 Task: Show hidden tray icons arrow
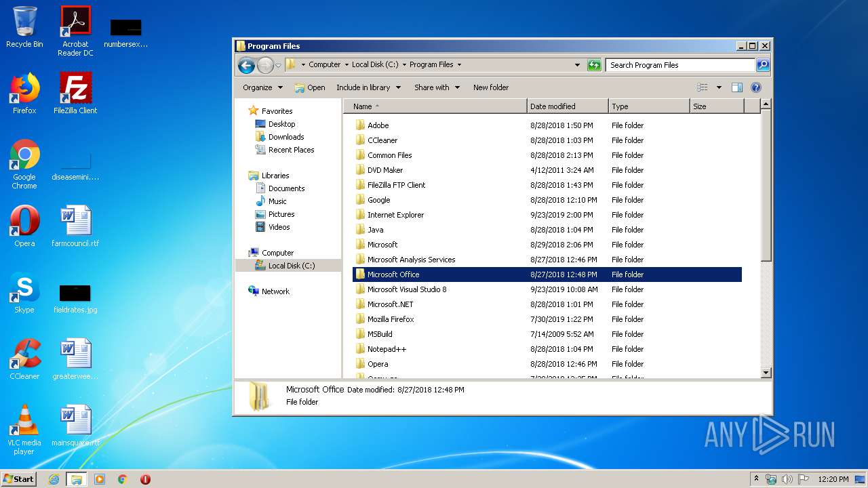(756, 479)
